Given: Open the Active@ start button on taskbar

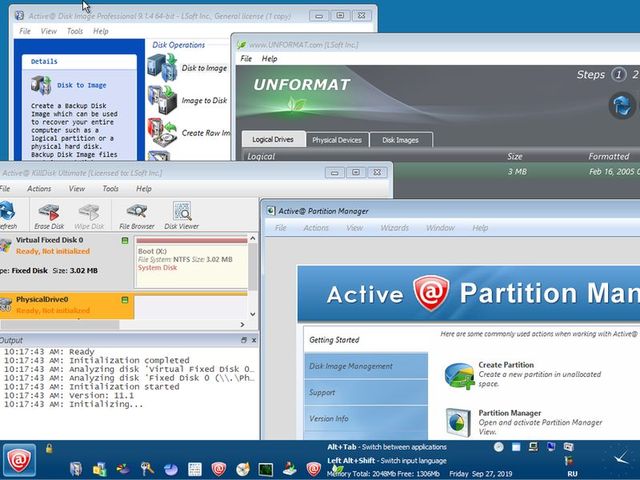Looking at the screenshot, I should click(19, 460).
